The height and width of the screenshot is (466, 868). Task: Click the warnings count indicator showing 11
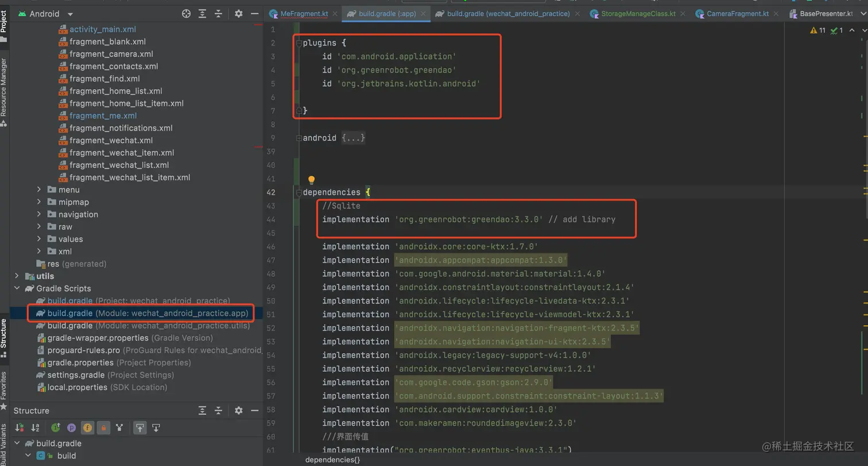pos(818,30)
